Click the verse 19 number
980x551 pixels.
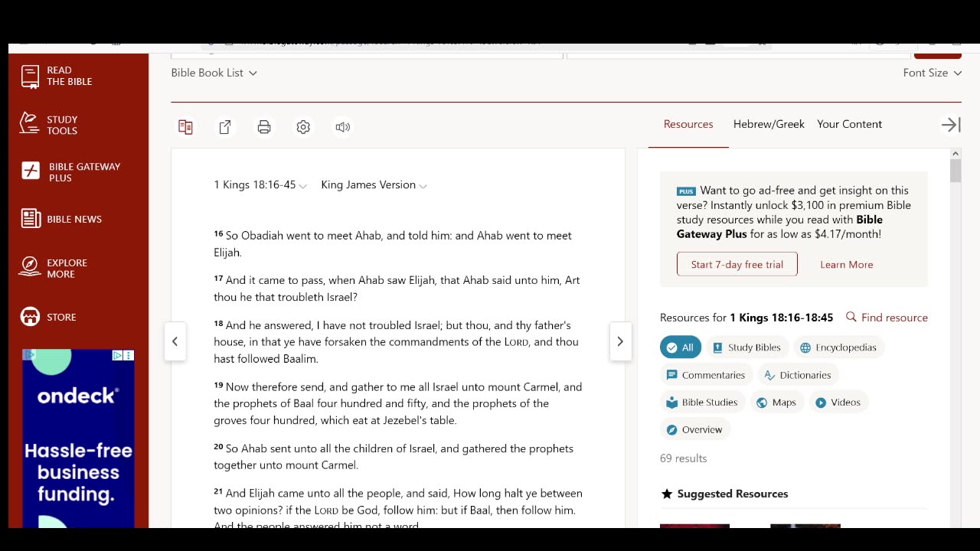tap(218, 386)
